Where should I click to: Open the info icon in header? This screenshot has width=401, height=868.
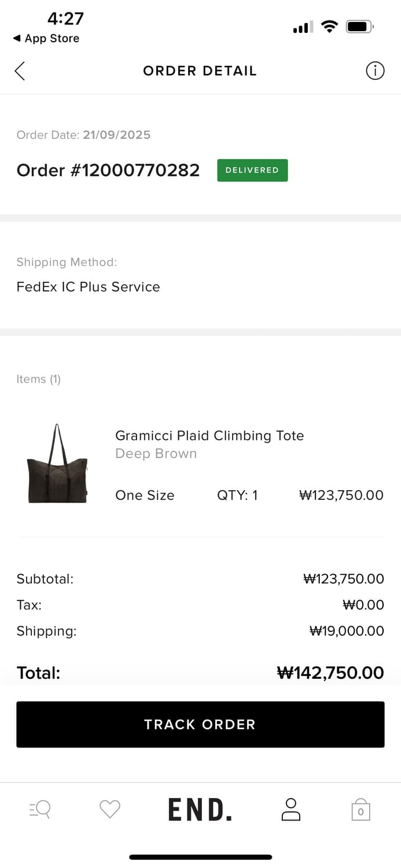pyautogui.click(x=375, y=71)
